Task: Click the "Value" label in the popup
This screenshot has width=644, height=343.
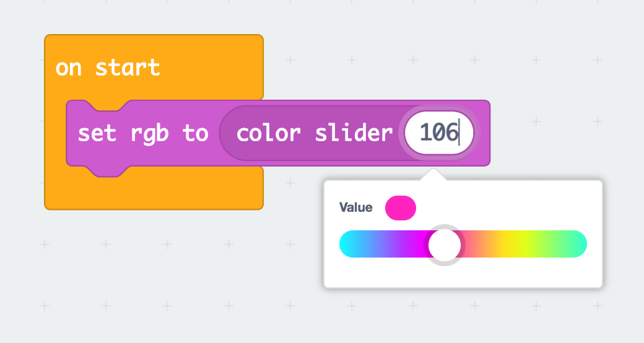Action: [355, 207]
